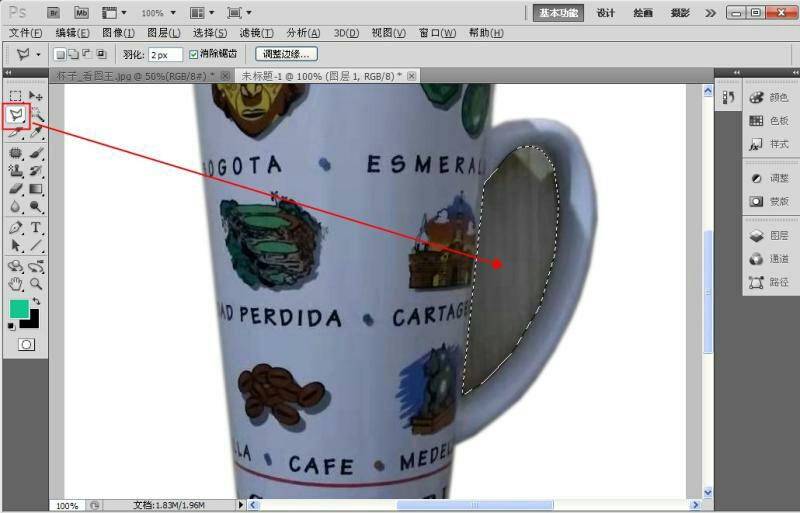Select the Gradient tool
This screenshot has width=800, height=513.
click(x=36, y=189)
